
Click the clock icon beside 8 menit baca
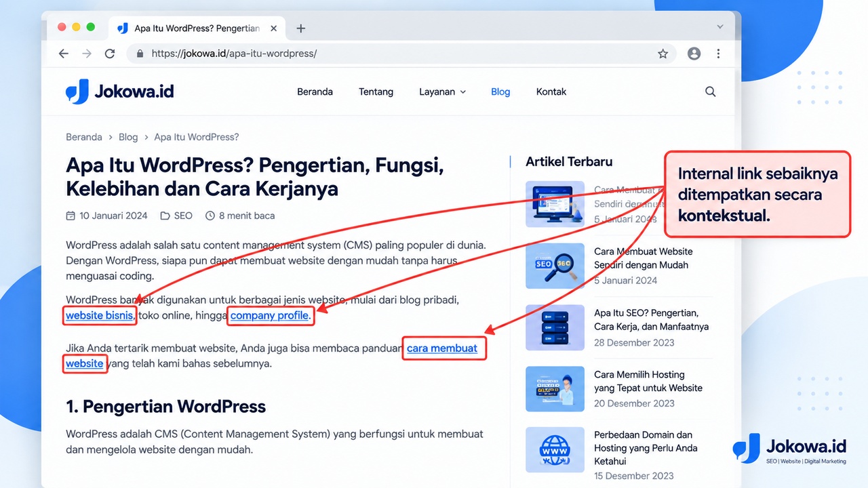coord(210,216)
